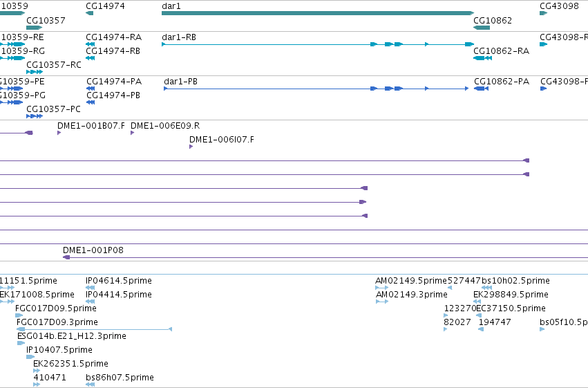Click the 123270 feature label
588x388 pixels.
(459, 308)
